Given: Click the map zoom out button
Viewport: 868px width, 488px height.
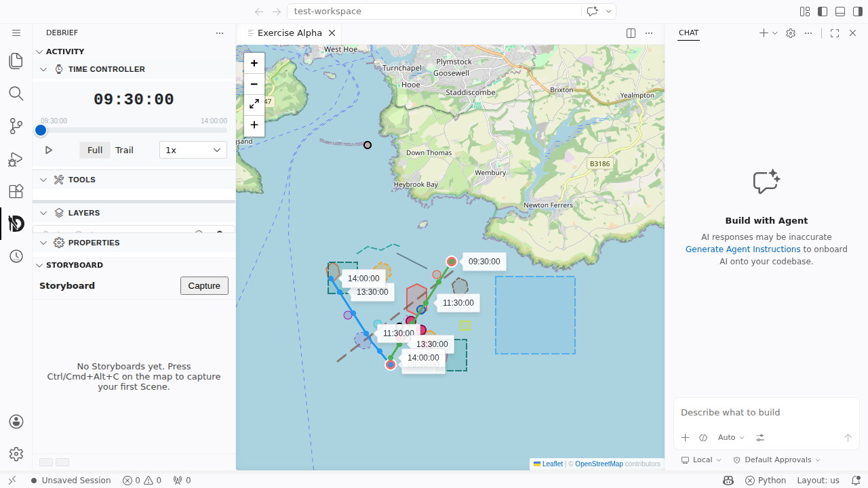Looking at the screenshot, I should point(254,84).
